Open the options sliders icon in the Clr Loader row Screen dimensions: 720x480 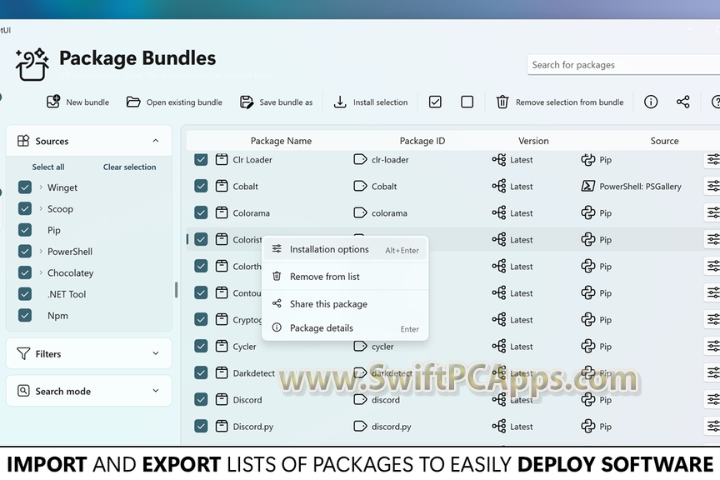[713, 159]
